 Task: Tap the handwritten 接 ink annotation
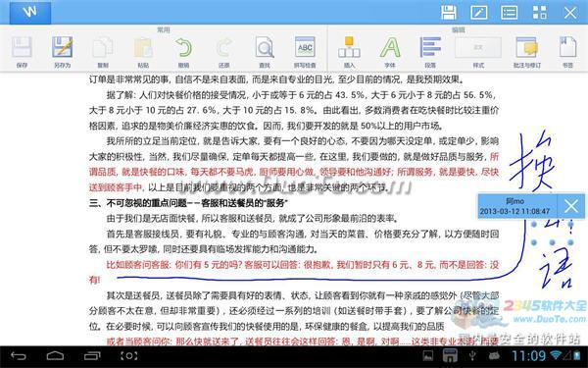[532, 162]
